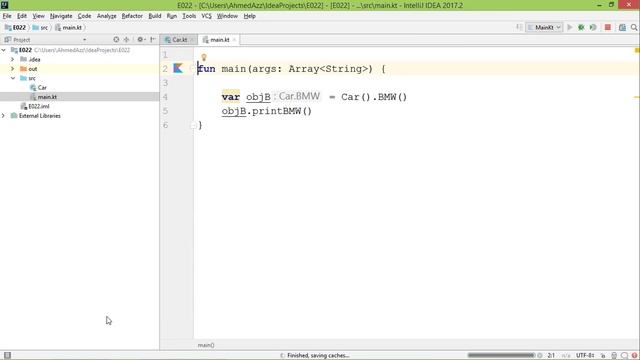Expand the .idea folder

pyautogui.click(x=13, y=59)
